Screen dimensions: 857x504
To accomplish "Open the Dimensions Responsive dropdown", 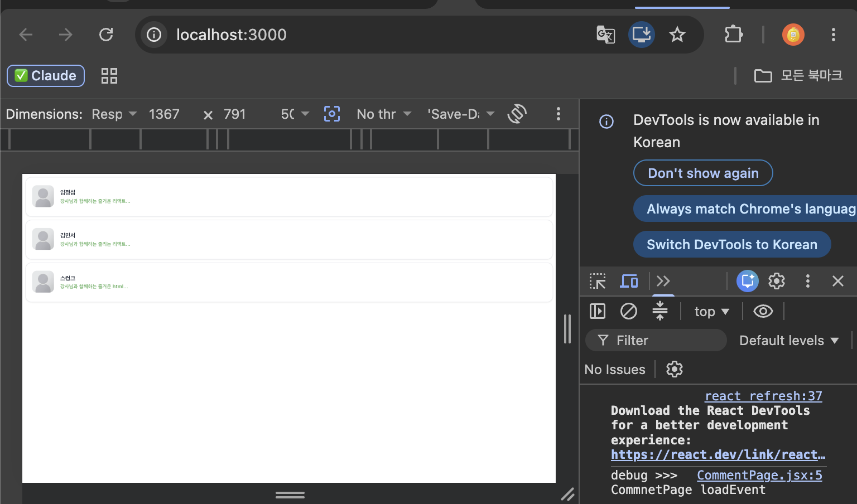I will 114,114.
